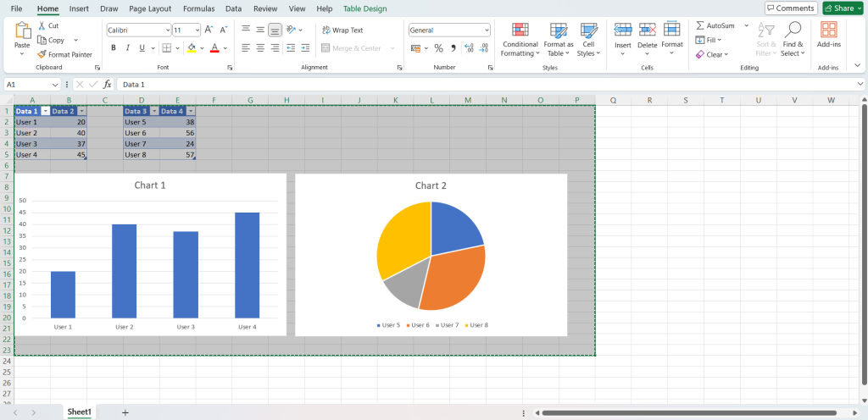Click the Accounting Number Format icon
Image resolution: width=868 pixels, height=420 pixels.
(415, 48)
